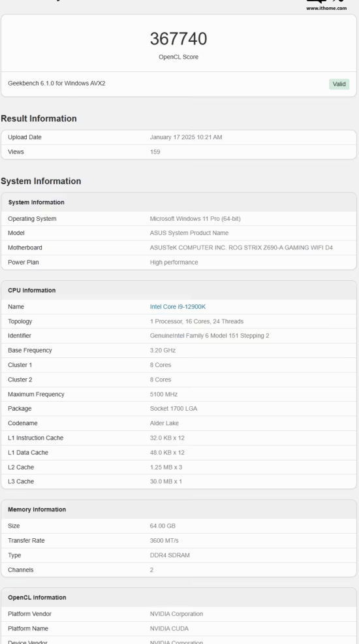Click the System Information table header

coord(179,202)
